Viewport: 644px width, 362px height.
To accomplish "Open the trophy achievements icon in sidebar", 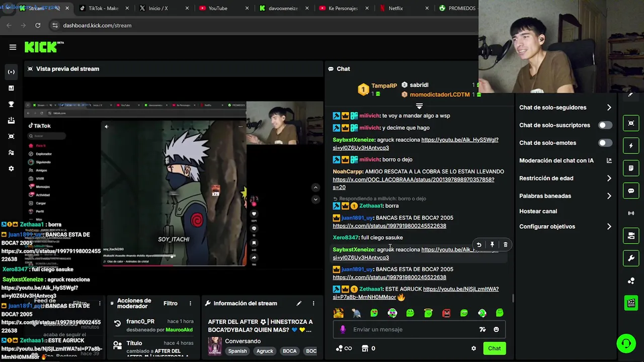I will (x=11, y=104).
